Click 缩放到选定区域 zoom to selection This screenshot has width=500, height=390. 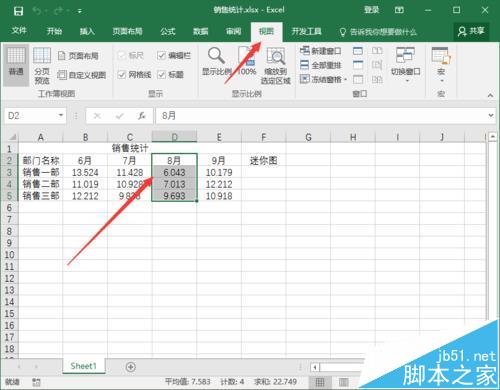coord(275,66)
